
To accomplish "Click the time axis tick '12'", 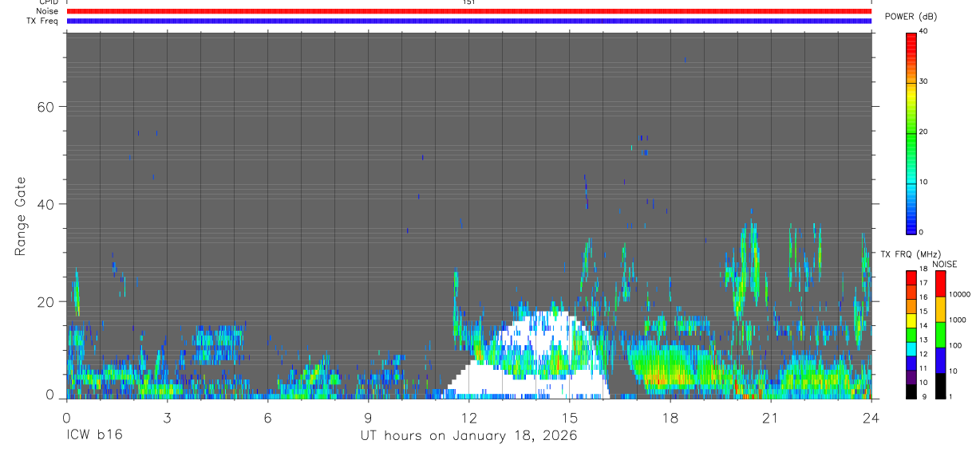I will (469, 417).
